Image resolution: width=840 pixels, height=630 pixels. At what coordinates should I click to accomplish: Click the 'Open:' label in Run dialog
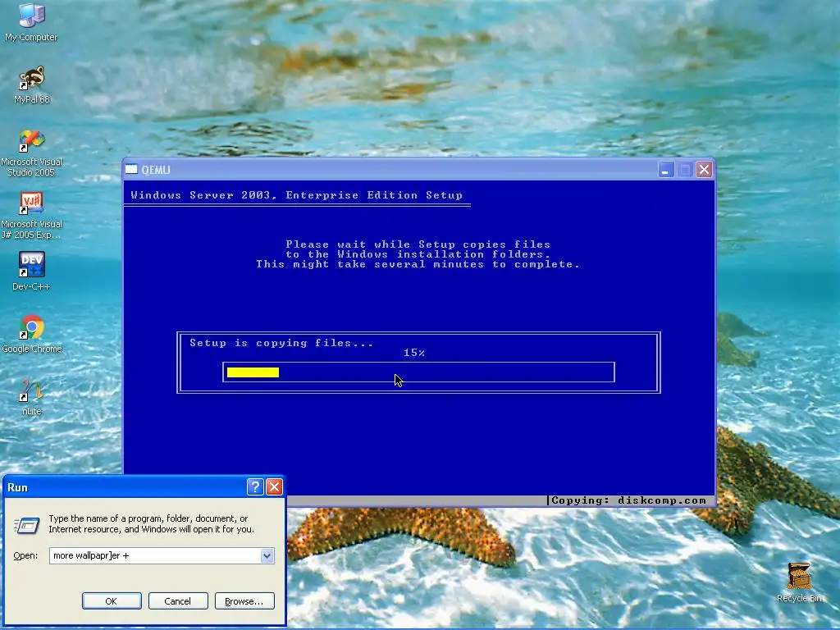[x=25, y=555]
